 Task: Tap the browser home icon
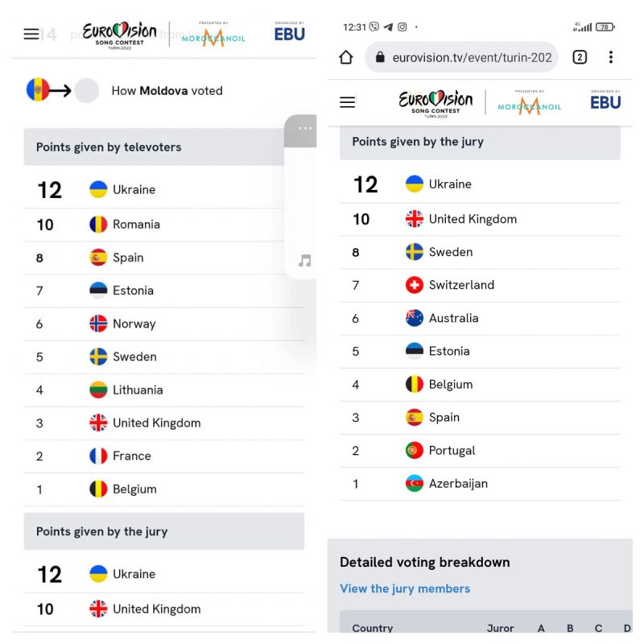pos(346,57)
